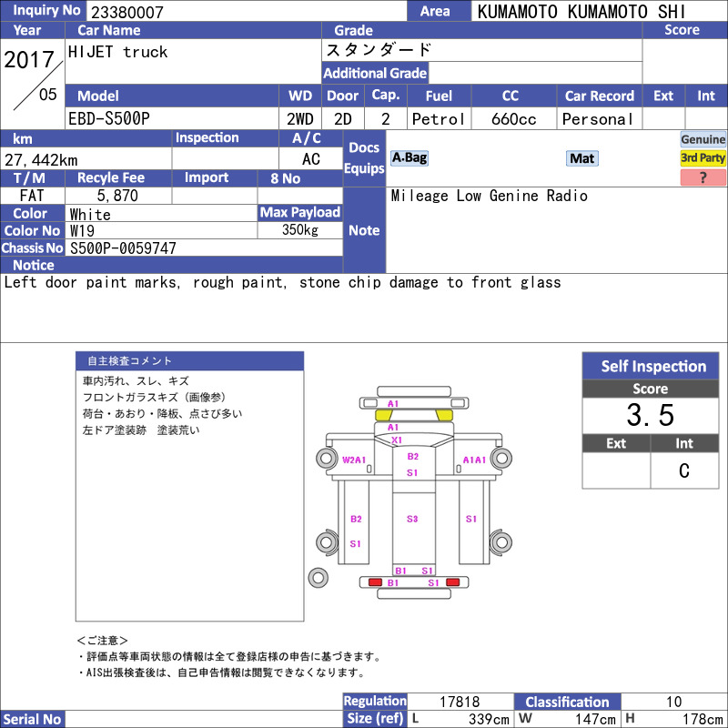Image resolution: width=728 pixels, height=728 pixels.
Task: Click the red tail light beside the bumper's S1
Action: click(452, 582)
